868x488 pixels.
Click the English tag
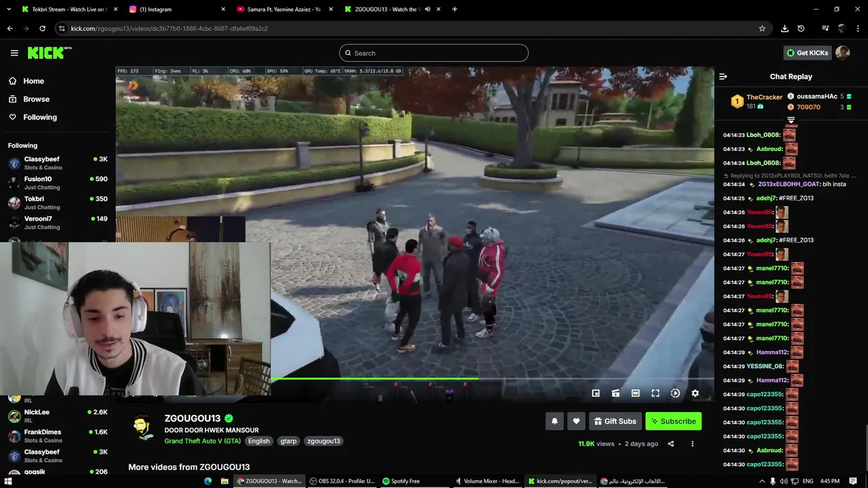(258, 441)
